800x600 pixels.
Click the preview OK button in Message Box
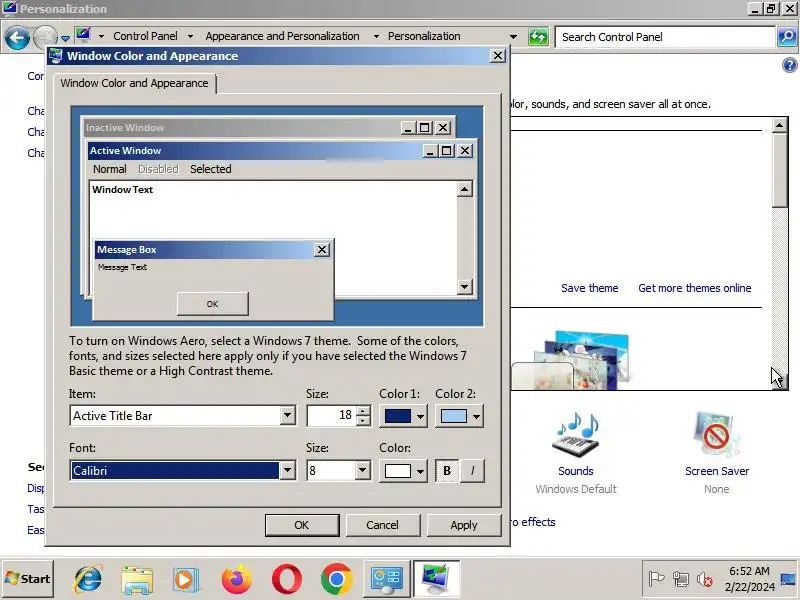click(x=213, y=304)
